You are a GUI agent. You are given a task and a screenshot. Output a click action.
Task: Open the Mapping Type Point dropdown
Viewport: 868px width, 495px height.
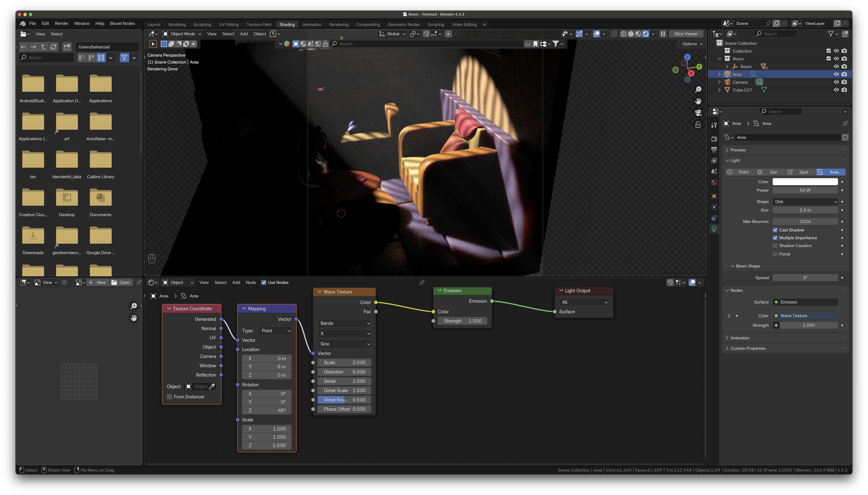coord(275,331)
